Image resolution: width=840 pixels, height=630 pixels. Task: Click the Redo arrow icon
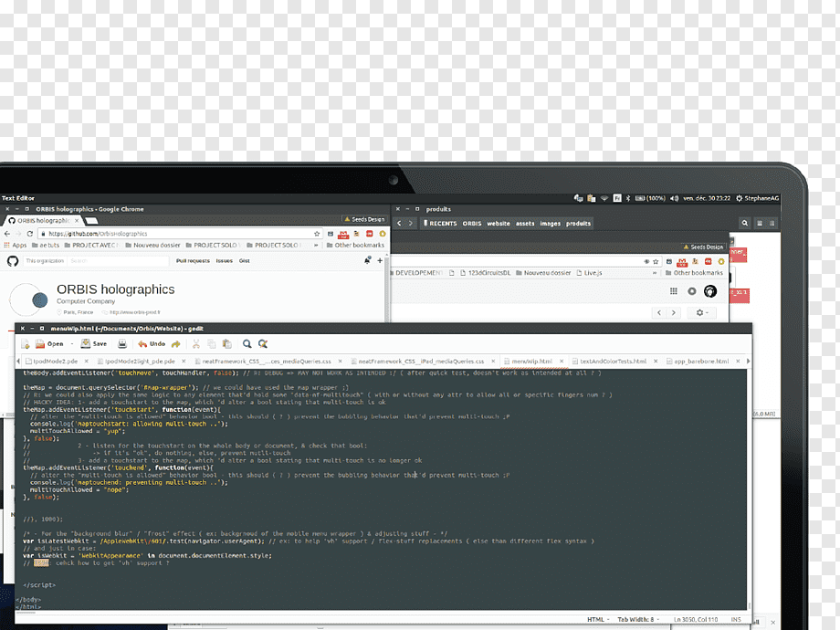point(175,344)
